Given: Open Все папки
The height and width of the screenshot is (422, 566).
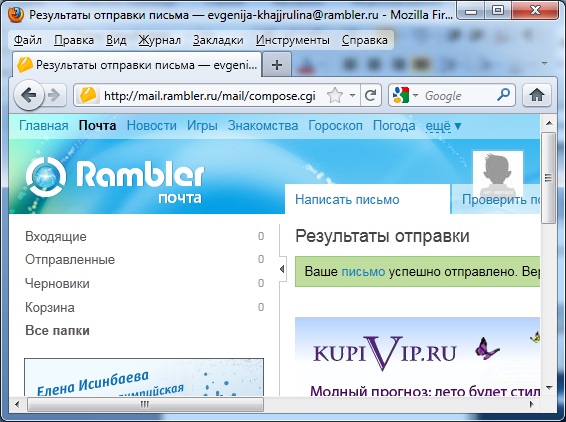Looking at the screenshot, I should pos(57,330).
